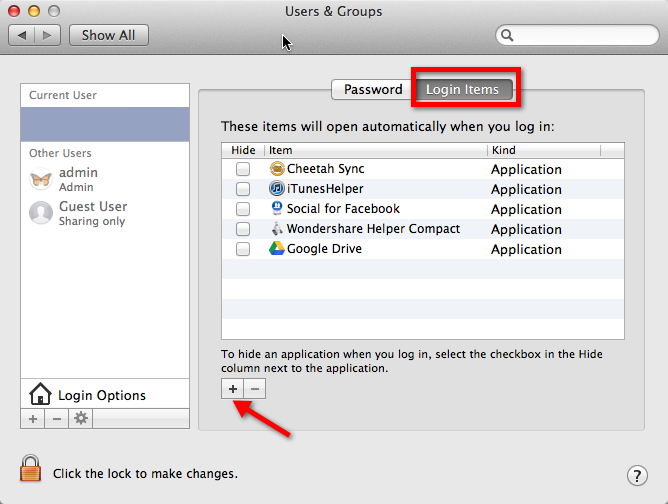Image resolution: width=668 pixels, height=504 pixels.
Task: Open the gear actions menu under users
Action: [x=81, y=419]
